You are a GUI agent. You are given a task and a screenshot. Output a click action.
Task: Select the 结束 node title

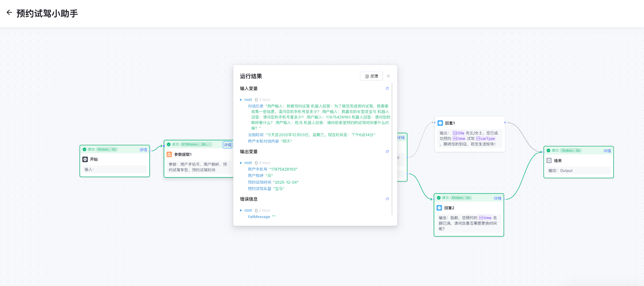pos(558,161)
